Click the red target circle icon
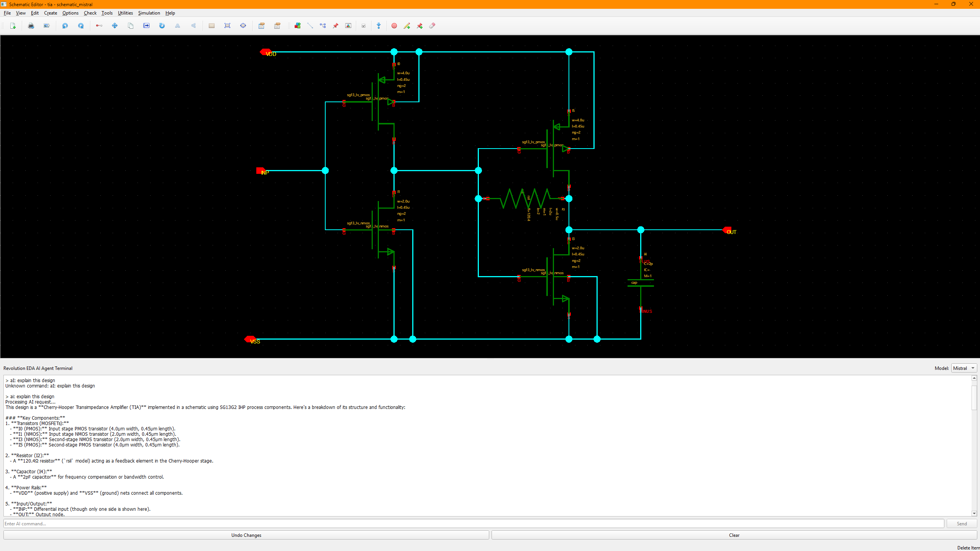980x551 pixels. pyautogui.click(x=394, y=26)
